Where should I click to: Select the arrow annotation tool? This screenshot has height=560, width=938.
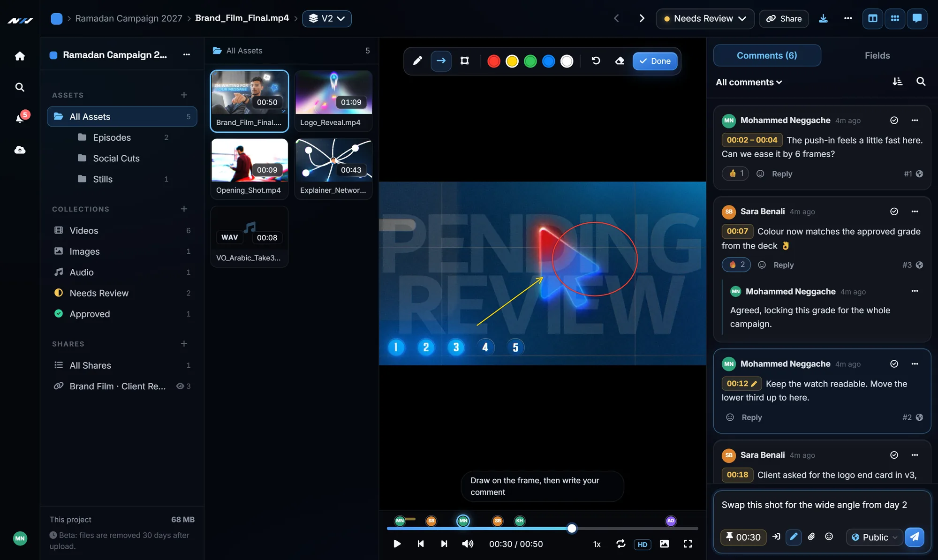[x=441, y=61]
